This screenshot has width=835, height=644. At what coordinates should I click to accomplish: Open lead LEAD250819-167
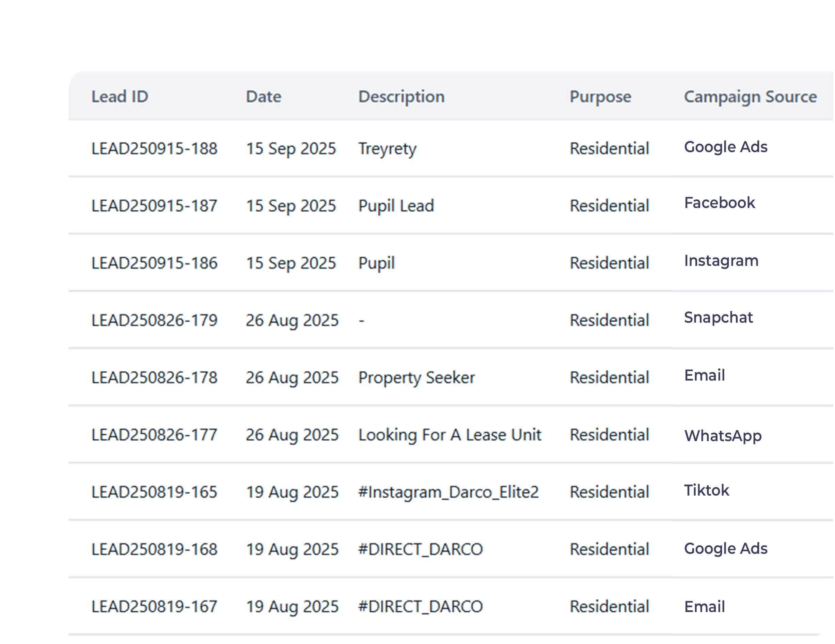click(x=154, y=607)
